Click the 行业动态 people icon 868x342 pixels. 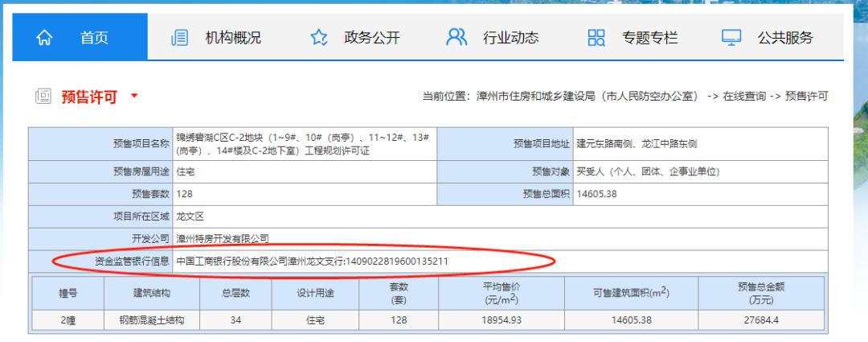point(457,37)
